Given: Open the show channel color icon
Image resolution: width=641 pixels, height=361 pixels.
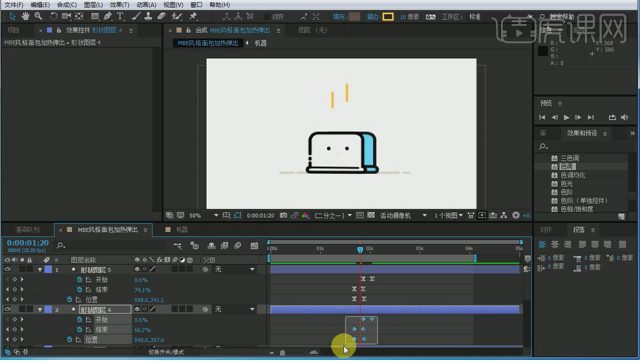Looking at the screenshot, I should [x=305, y=215].
